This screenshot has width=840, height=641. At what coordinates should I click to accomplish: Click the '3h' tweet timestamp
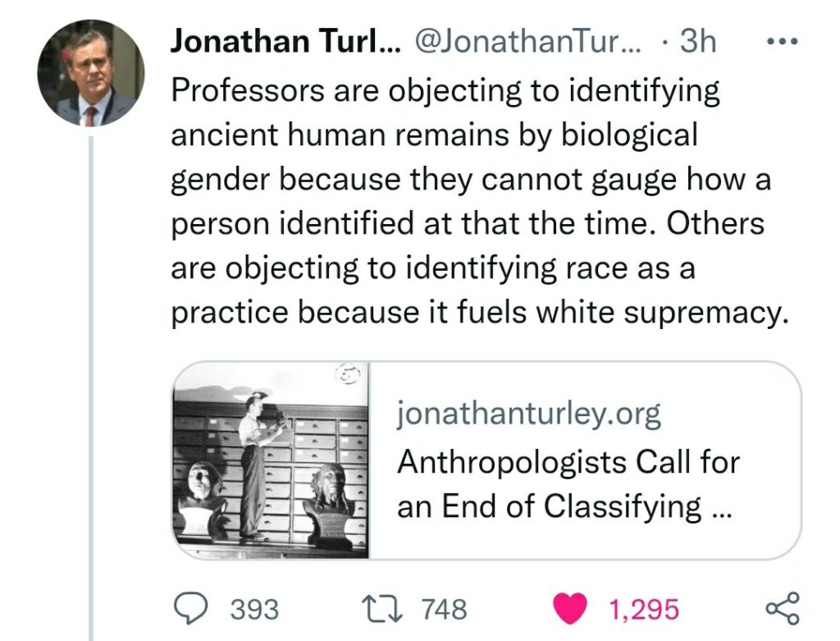697,42
